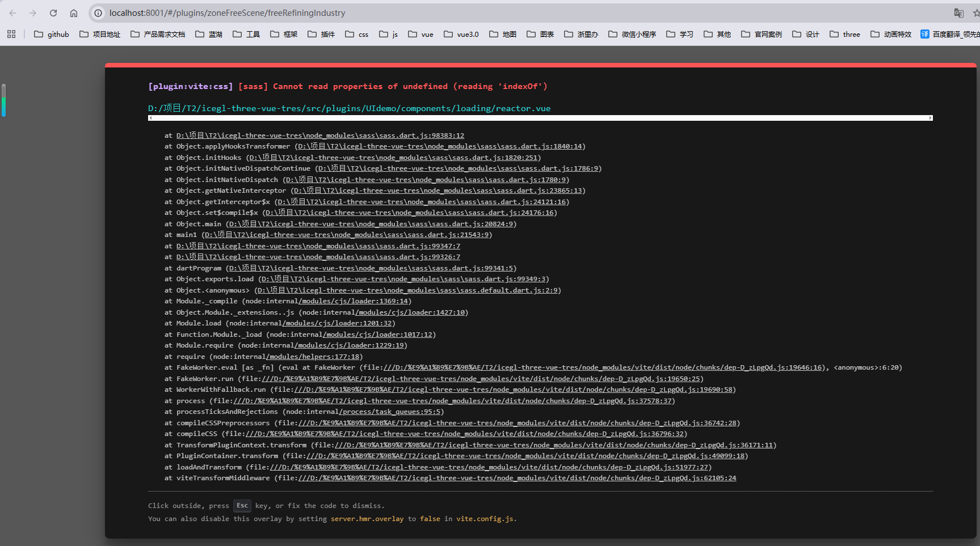The width and height of the screenshot is (980, 546).
Task: Open the apps grid in bookmarks bar
Action: coord(11,34)
